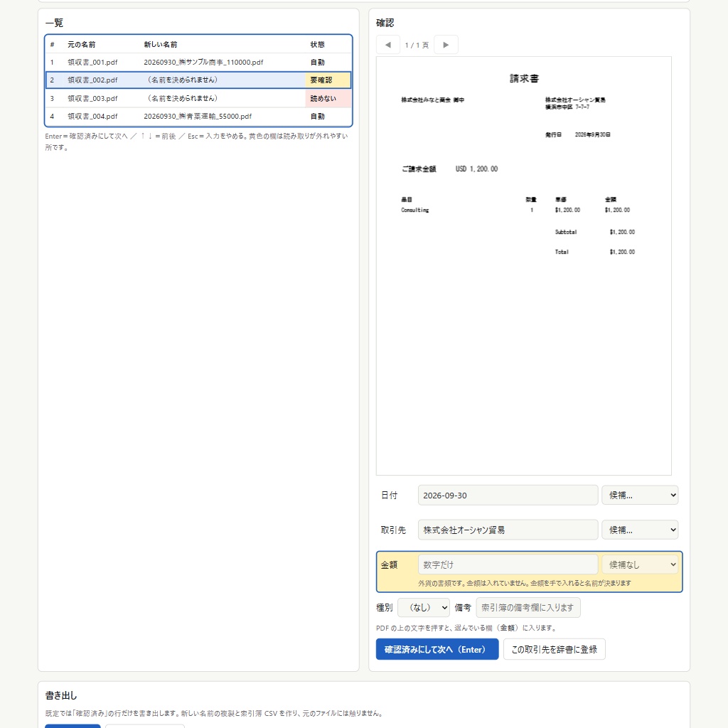Click (名前を決められません) in 領収書_003.pdf row

coord(183,98)
